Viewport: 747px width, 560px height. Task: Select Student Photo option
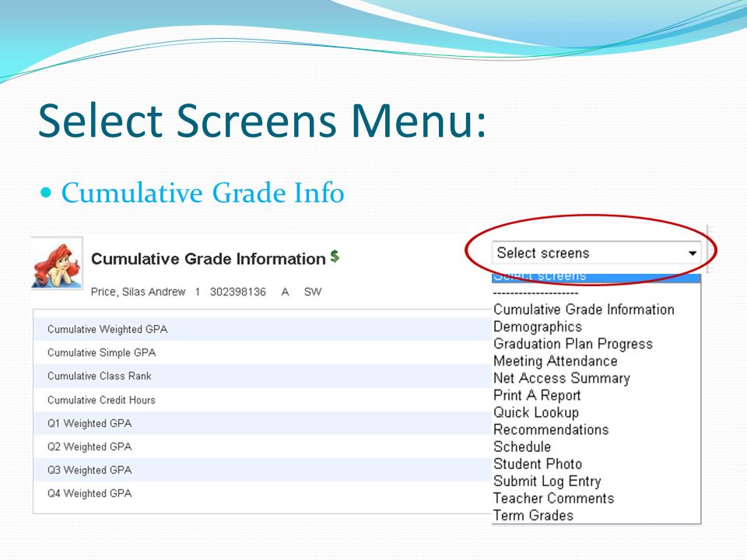click(x=538, y=464)
